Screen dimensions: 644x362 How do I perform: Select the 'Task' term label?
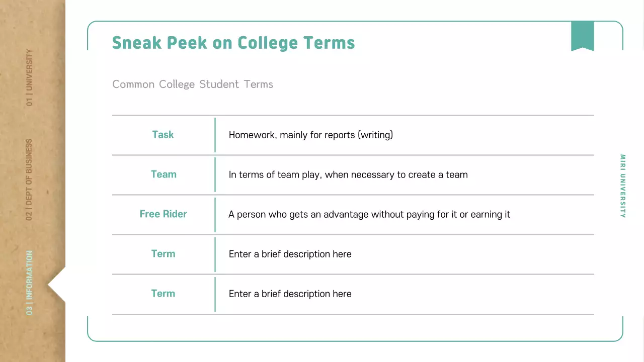point(163,135)
